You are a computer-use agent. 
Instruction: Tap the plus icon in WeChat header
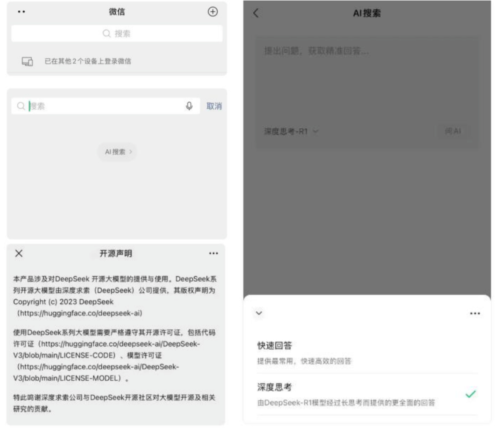point(213,12)
